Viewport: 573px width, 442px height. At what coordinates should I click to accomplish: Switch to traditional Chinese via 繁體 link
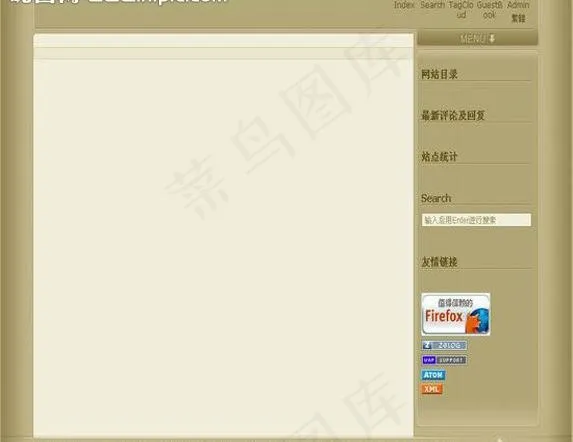518,18
